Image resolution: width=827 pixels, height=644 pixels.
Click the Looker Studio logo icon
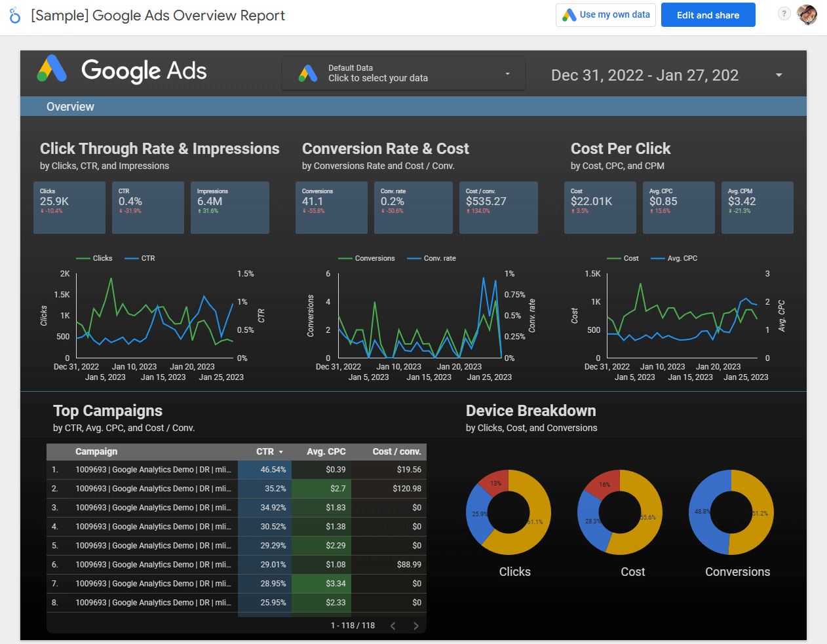click(x=15, y=16)
